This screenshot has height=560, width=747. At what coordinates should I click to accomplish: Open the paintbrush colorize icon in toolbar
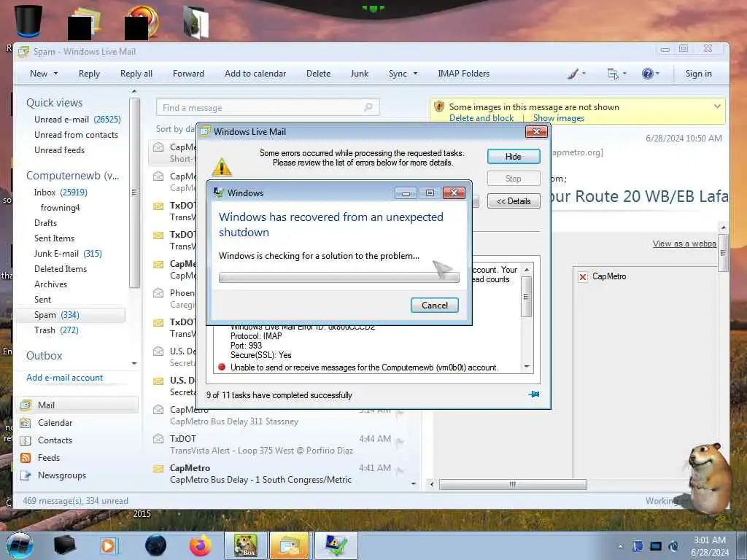click(573, 74)
